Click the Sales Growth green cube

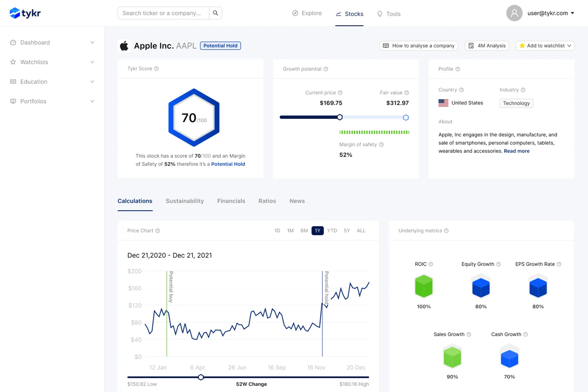click(452, 356)
